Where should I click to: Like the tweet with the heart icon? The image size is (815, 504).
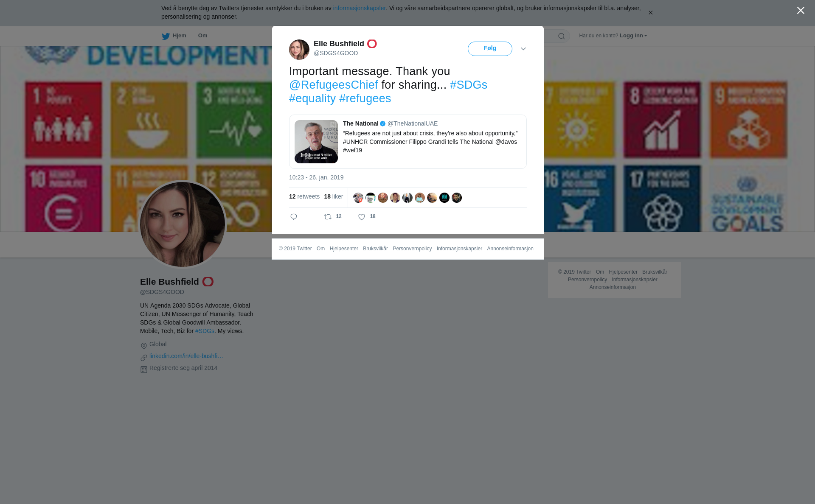362,217
